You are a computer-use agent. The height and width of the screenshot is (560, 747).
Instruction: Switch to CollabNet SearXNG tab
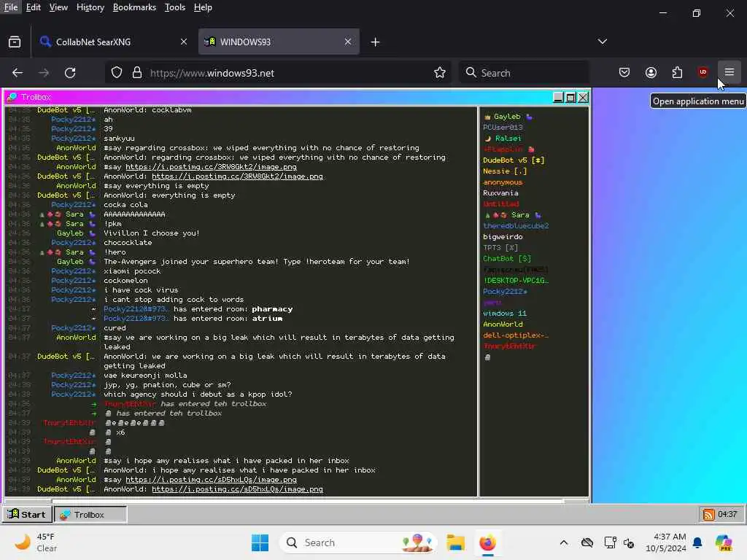point(115,42)
